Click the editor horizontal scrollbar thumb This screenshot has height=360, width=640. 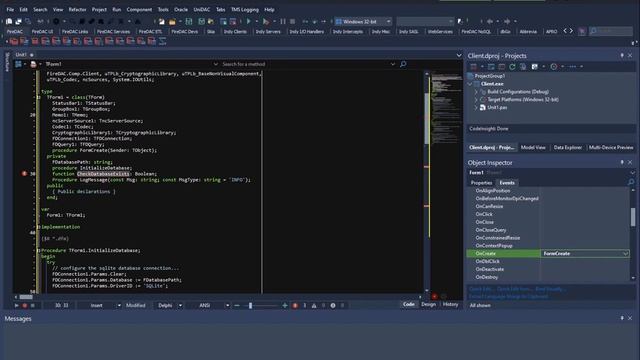[x=26, y=297]
